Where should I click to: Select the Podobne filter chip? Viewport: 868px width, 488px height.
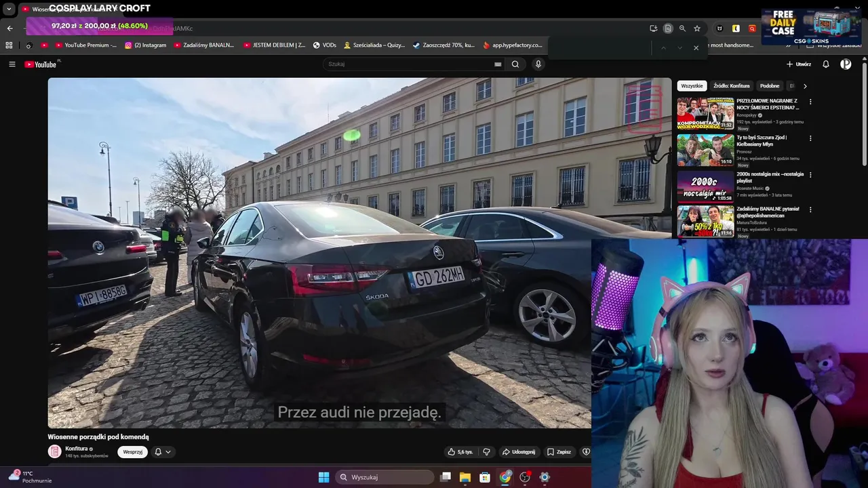click(x=770, y=86)
